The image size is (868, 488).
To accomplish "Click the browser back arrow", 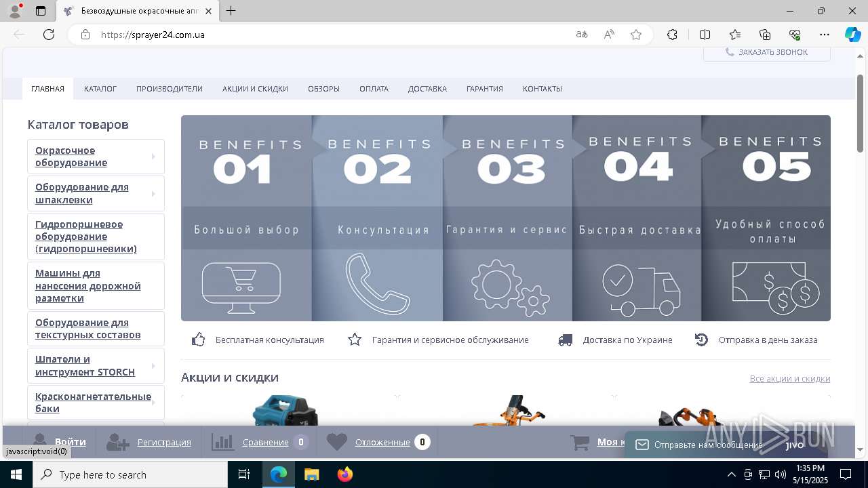I will click(x=19, y=35).
